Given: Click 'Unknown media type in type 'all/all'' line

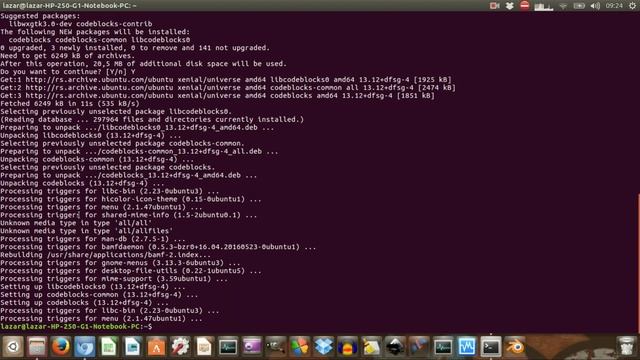Looking at the screenshot, I should click(76, 223).
